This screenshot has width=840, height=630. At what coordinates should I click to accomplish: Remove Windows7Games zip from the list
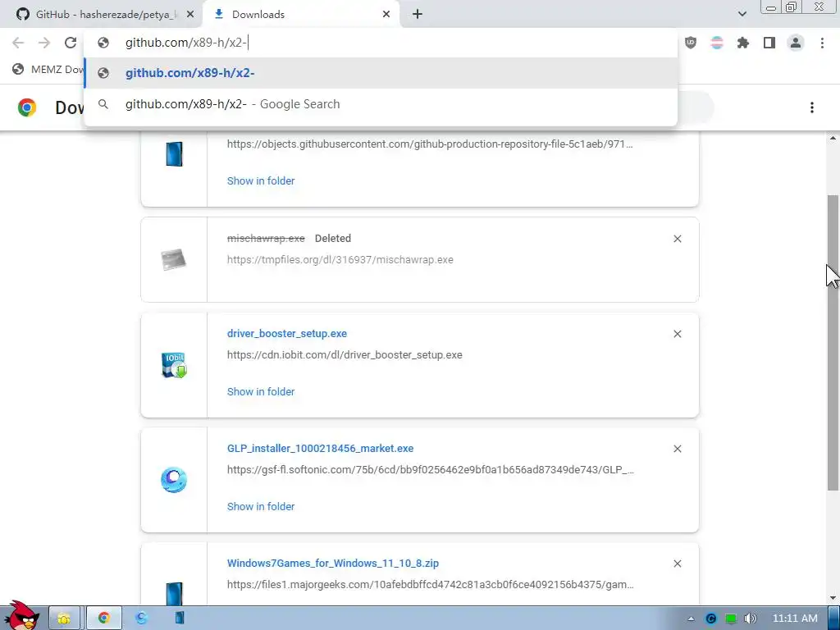677,564
